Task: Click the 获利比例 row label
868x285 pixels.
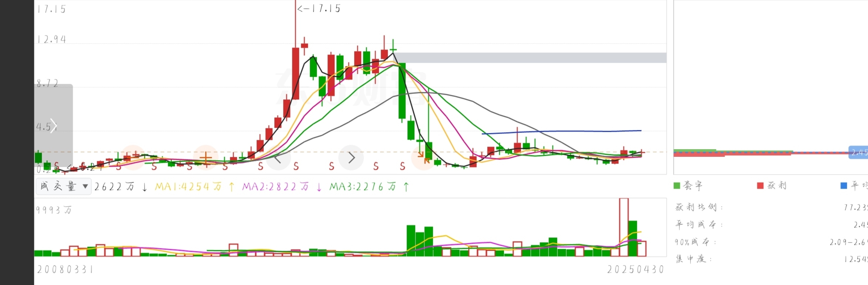Action: pos(699,207)
